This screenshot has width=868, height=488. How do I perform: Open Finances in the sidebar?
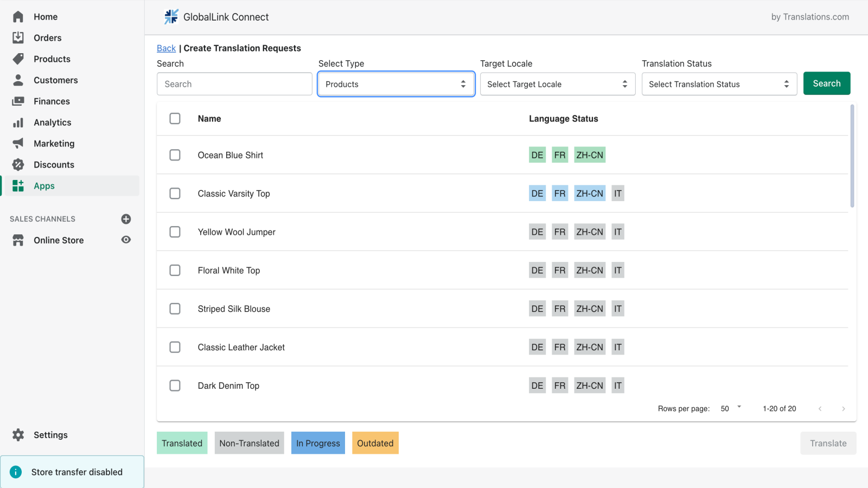pyautogui.click(x=52, y=101)
